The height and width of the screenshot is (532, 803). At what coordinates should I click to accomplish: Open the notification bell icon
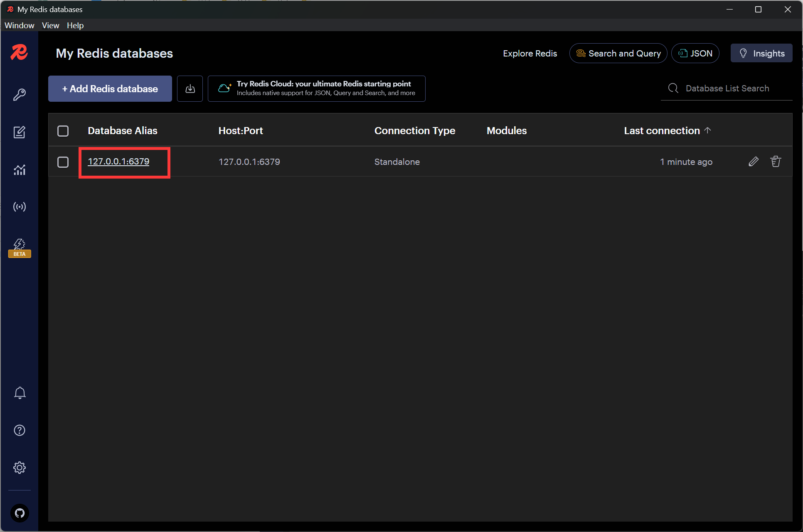point(20,393)
